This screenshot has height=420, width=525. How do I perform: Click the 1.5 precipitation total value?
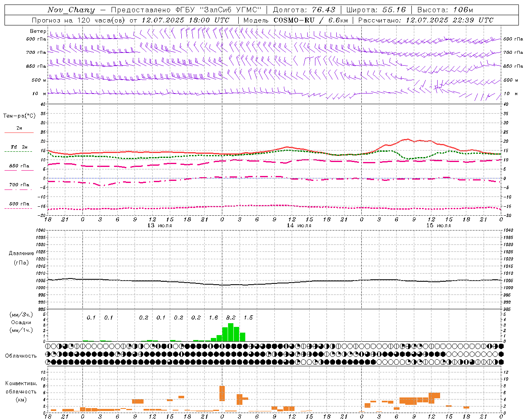coord(248,318)
